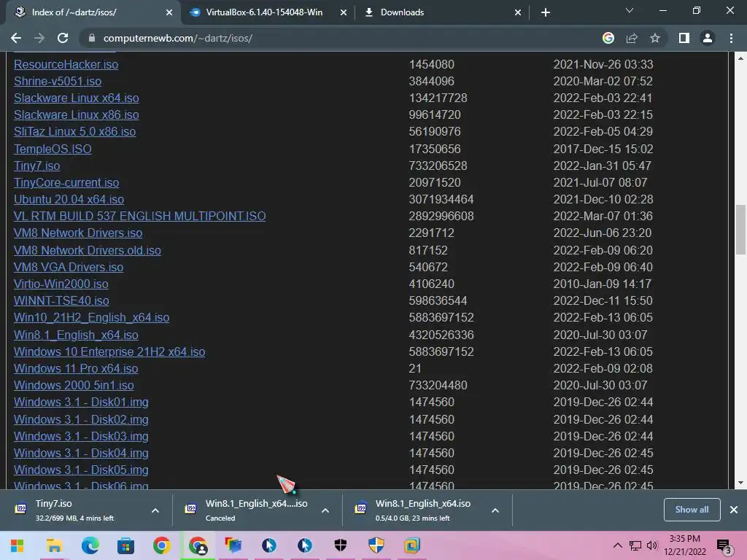
Task: Download Shrine-v5051.iso
Action: [58, 82]
